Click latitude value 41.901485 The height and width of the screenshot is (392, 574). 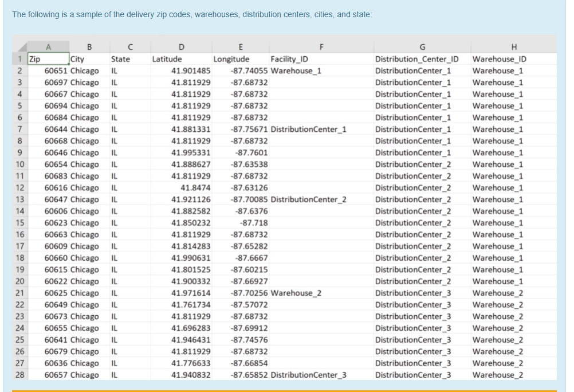[181, 70]
